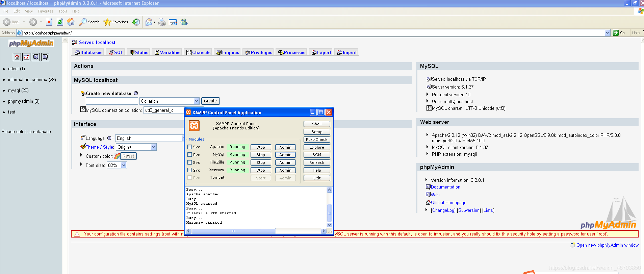Open the Back button history dropdown arrow
Viewport: 644px width, 274px height.
point(24,22)
